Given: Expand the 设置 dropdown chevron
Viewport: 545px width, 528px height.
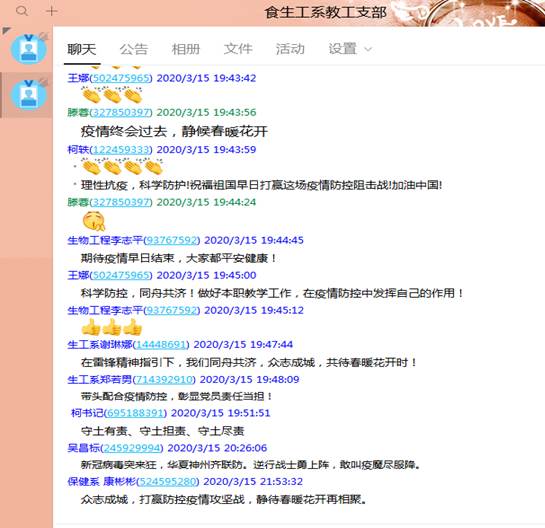Looking at the screenshot, I should (x=368, y=49).
